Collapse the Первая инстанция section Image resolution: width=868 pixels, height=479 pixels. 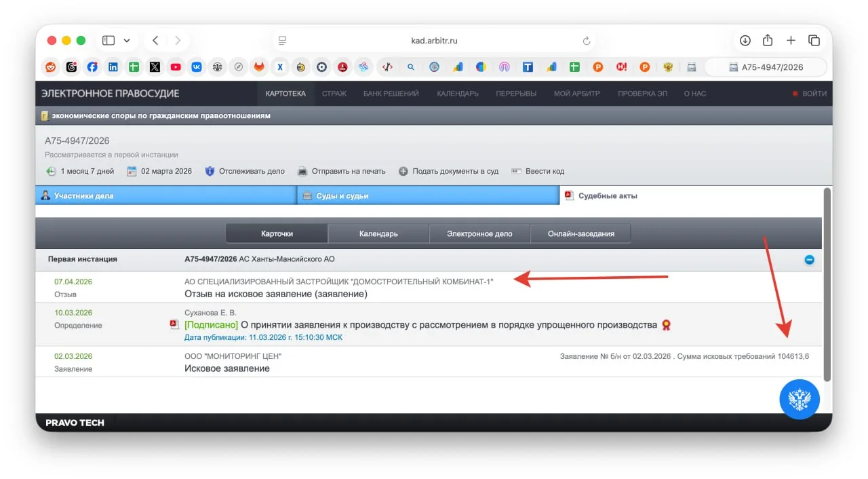pos(809,260)
